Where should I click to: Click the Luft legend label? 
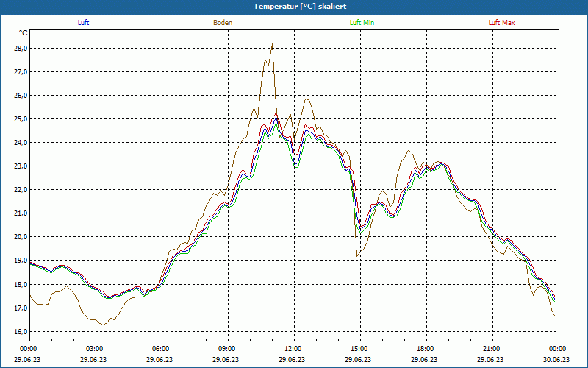pyautogui.click(x=83, y=23)
